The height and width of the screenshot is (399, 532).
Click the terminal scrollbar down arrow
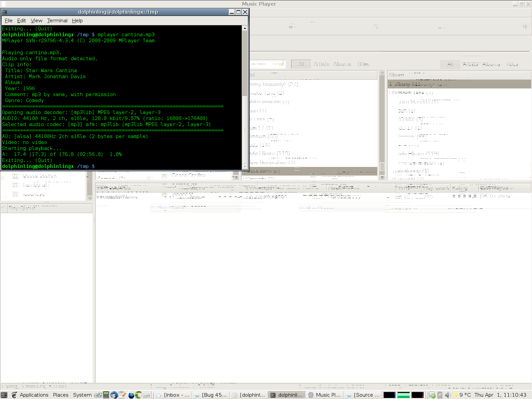pyautogui.click(x=245, y=166)
